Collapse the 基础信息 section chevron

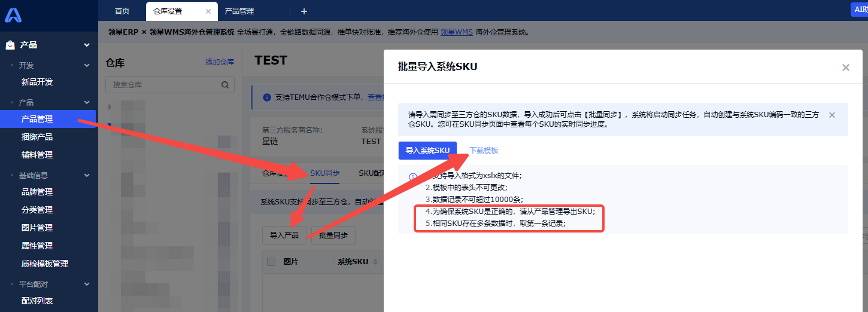pos(87,175)
